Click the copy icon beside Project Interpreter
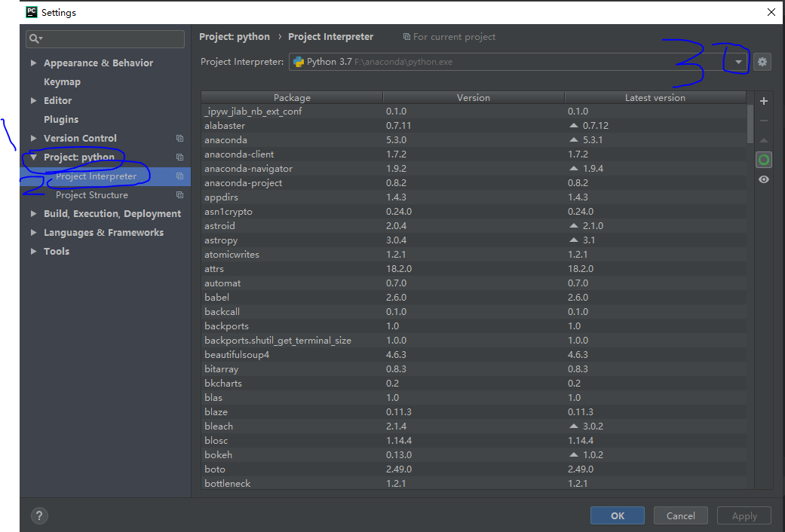Image resolution: width=785 pixels, height=532 pixels. pos(179,176)
